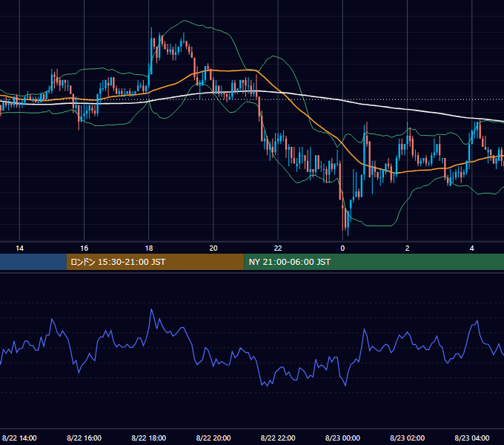504x445 pixels.
Task: Click the 0 hour label on price chart axis
Action: pos(342,248)
